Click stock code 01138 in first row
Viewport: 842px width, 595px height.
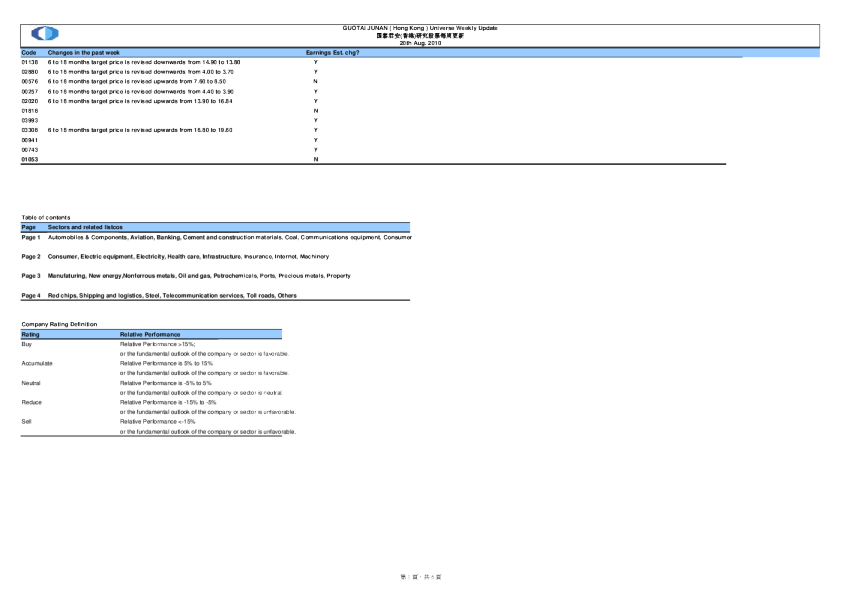pyautogui.click(x=29, y=62)
